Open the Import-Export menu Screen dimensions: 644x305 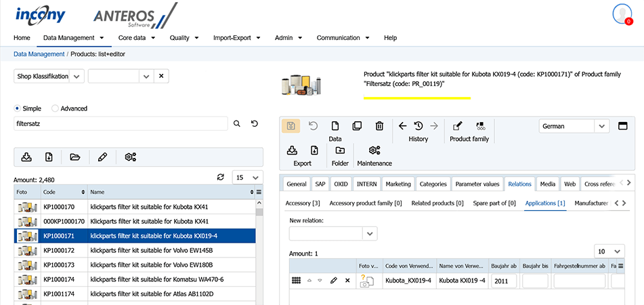(x=236, y=38)
